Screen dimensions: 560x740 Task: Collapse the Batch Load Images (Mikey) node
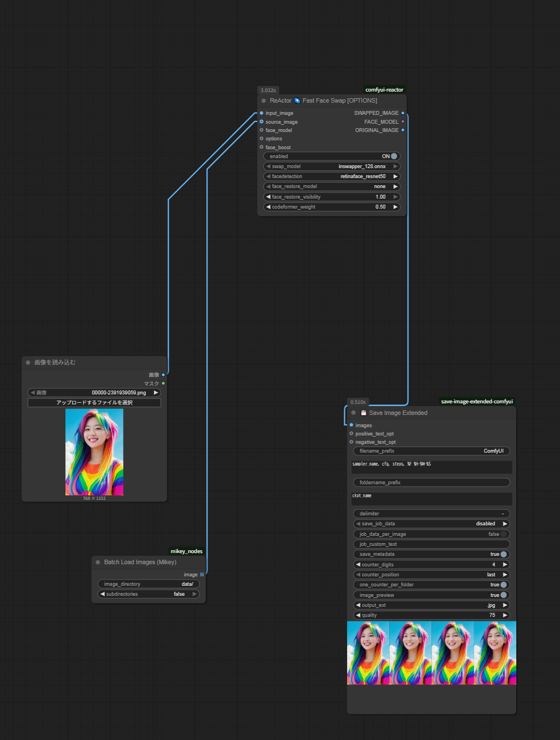click(x=98, y=562)
